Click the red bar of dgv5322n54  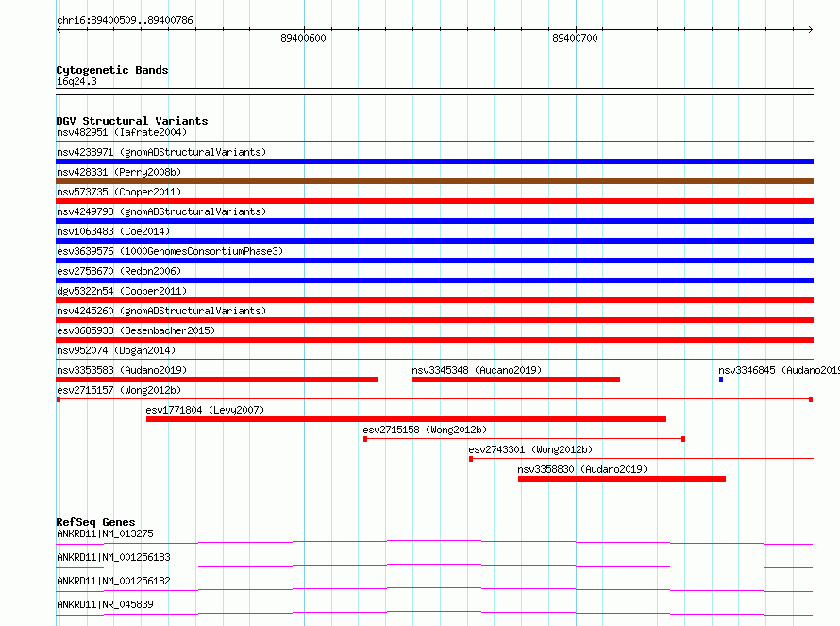coord(434,300)
